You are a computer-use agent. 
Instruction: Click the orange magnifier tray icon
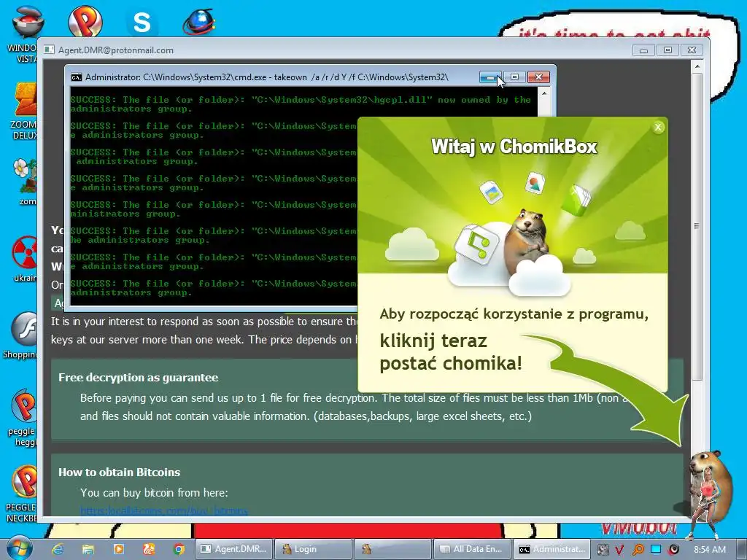coord(638,550)
